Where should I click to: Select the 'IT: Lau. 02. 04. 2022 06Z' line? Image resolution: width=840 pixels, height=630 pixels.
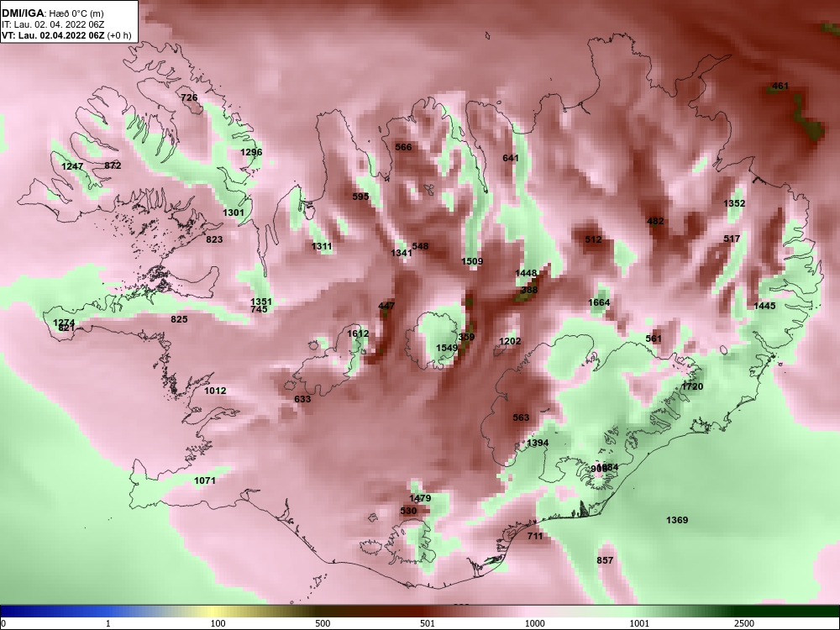point(51,24)
